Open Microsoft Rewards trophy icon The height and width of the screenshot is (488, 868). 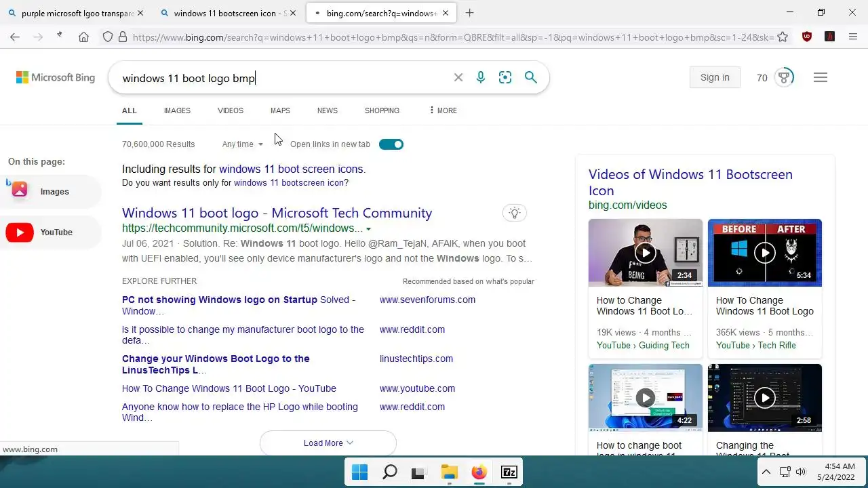(784, 77)
